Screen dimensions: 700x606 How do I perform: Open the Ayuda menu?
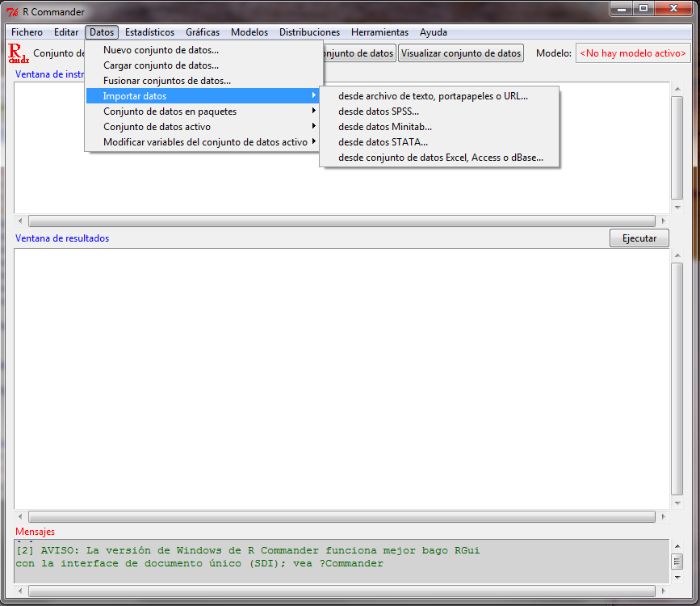434,32
